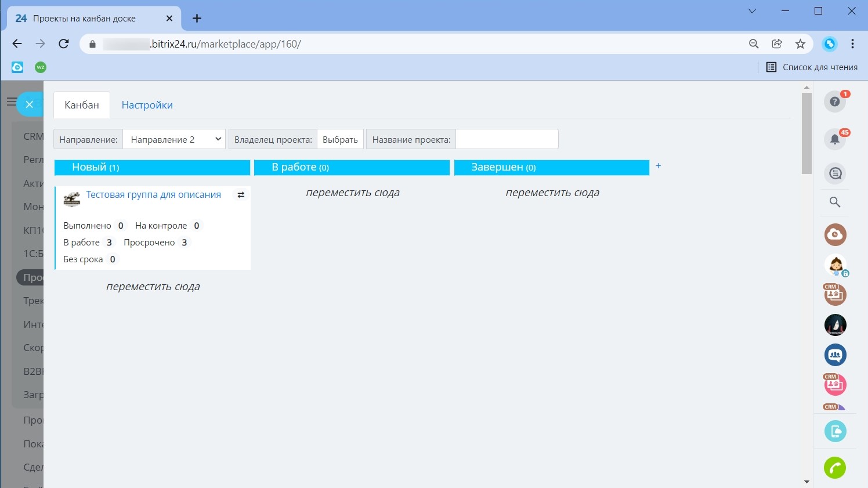Open notifications bell icon
Viewport: 868px width, 488px height.
[x=835, y=139]
